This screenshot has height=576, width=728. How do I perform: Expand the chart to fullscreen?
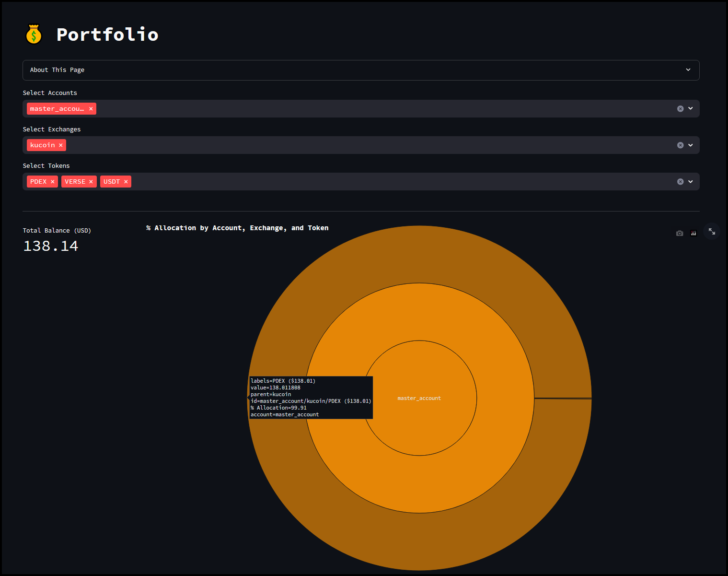[712, 232]
